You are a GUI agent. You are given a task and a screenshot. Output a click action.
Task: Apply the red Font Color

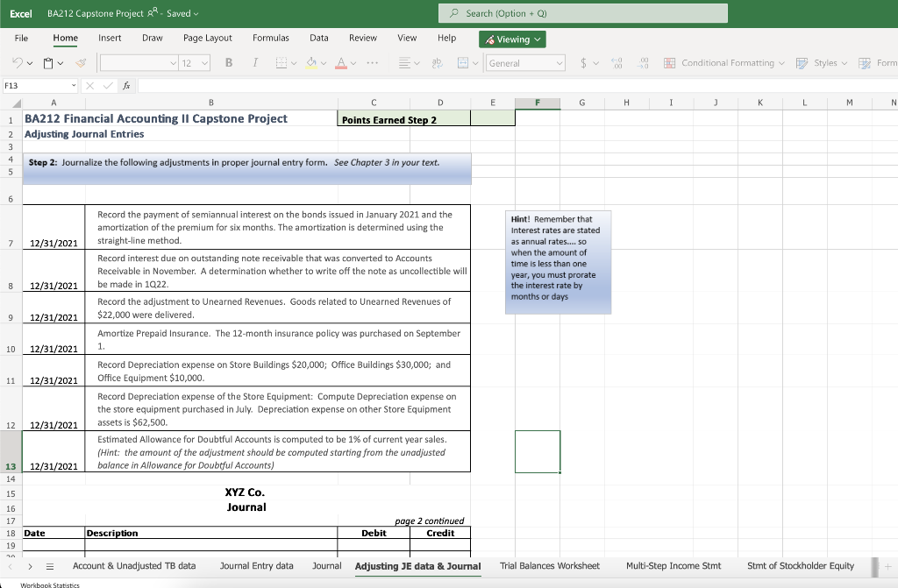pos(341,63)
